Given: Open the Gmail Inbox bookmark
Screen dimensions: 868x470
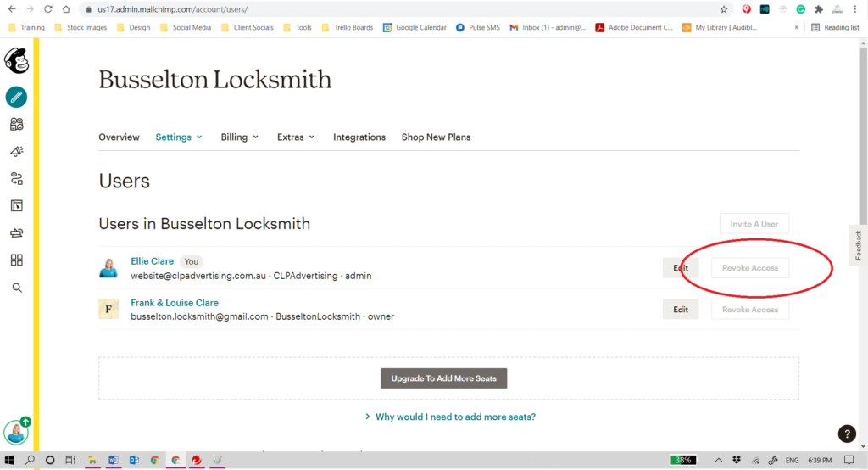Looking at the screenshot, I should (548, 27).
